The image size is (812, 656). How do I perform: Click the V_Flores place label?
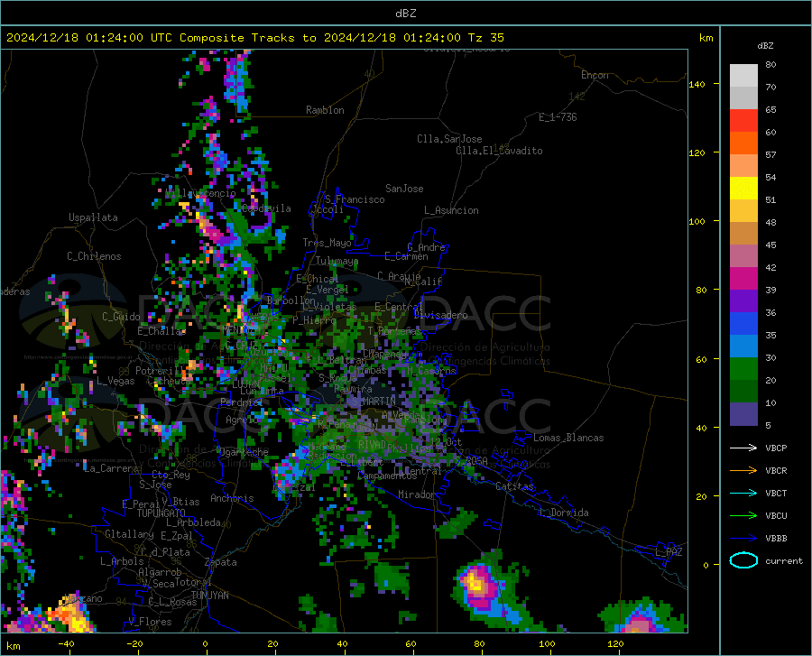tap(150, 622)
